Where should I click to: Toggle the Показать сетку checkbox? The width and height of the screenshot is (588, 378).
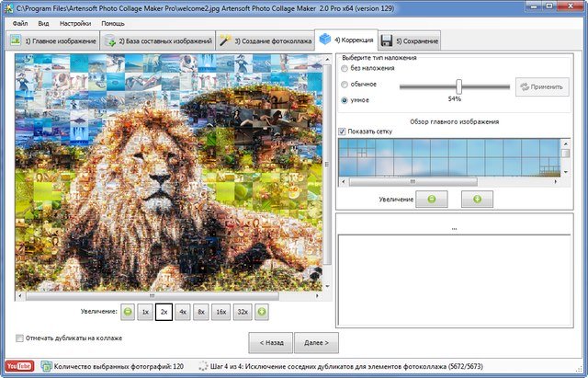(342, 132)
